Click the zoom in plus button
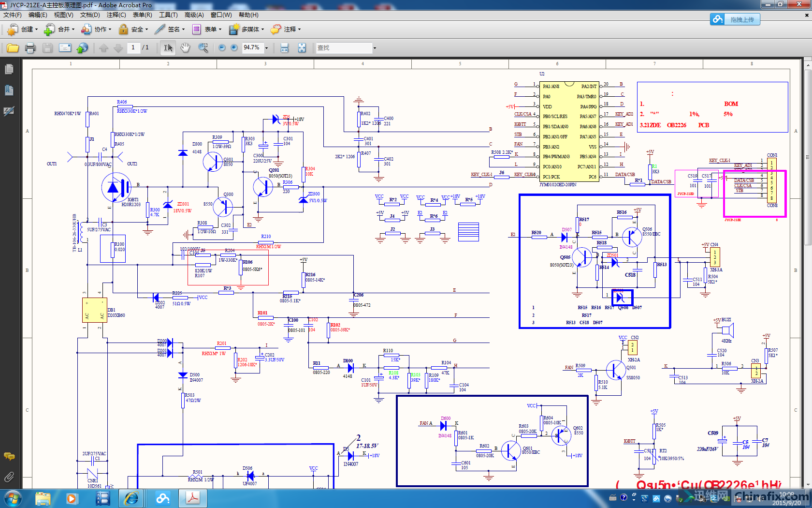The image size is (812, 508). (x=234, y=47)
